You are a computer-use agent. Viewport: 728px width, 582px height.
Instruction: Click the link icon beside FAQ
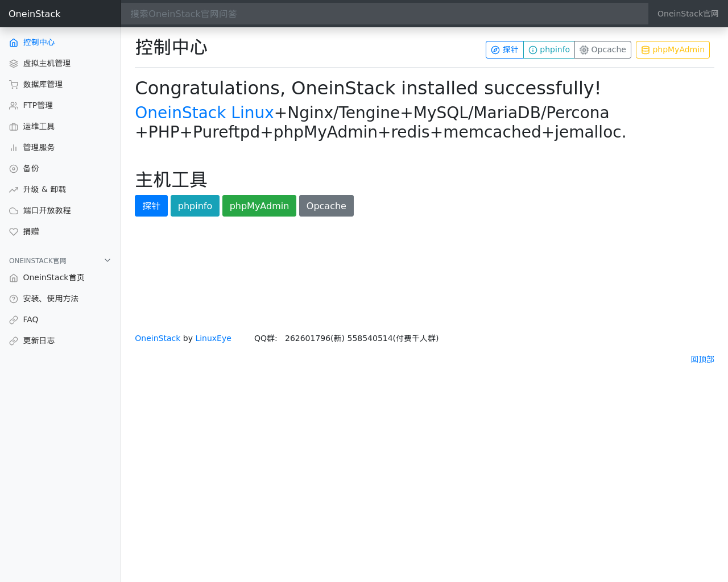point(14,320)
